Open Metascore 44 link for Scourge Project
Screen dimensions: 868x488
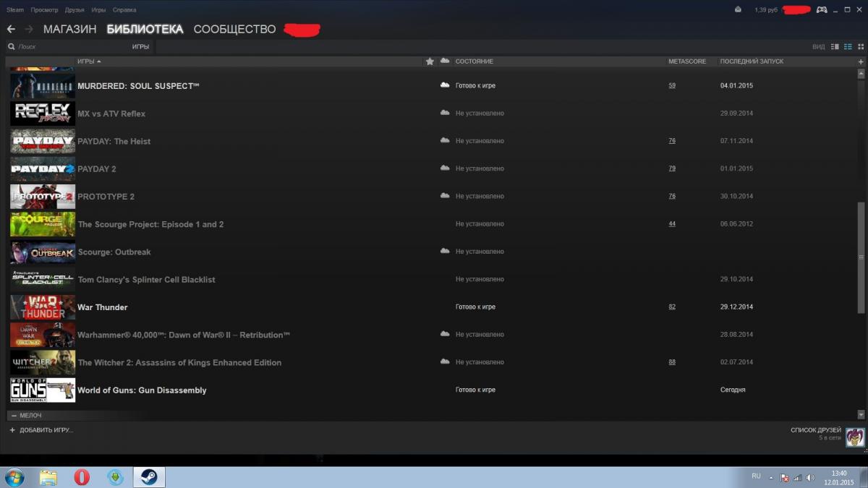(x=672, y=224)
